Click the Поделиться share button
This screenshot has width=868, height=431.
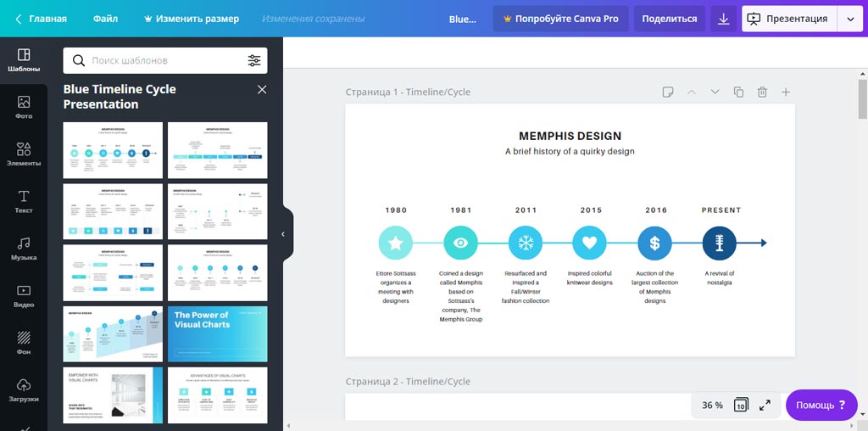pos(669,19)
